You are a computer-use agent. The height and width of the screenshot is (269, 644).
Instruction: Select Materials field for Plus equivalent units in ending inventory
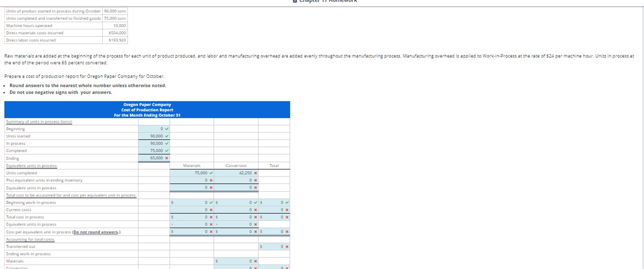click(x=191, y=180)
